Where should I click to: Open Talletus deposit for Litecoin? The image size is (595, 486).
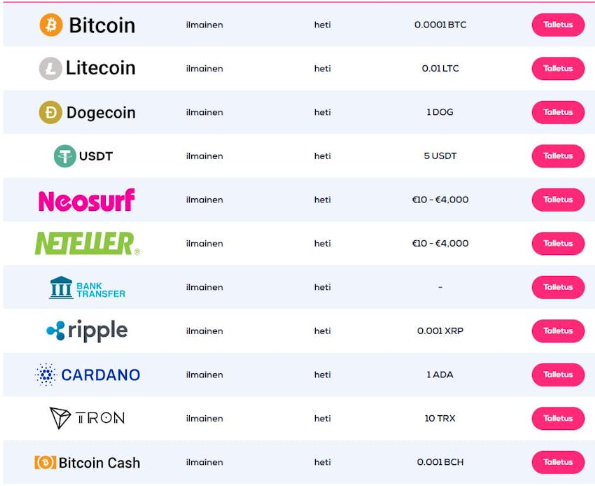pyautogui.click(x=558, y=69)
